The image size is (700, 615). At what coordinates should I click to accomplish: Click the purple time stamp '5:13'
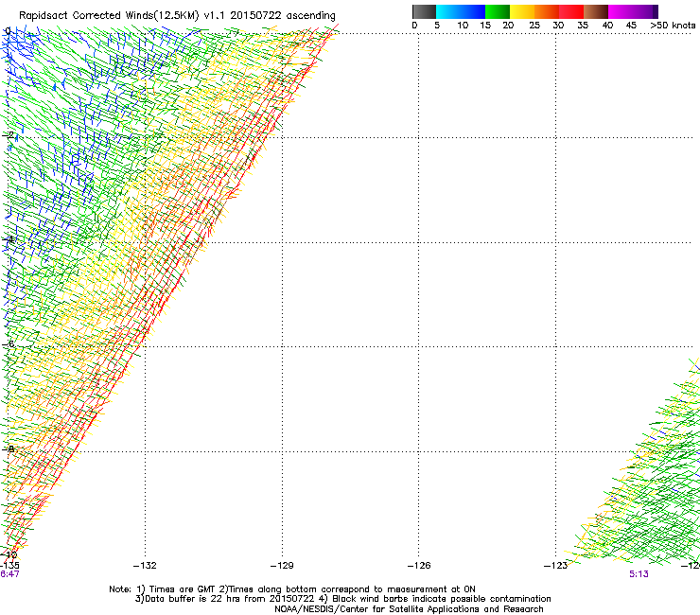pos(639,574)
